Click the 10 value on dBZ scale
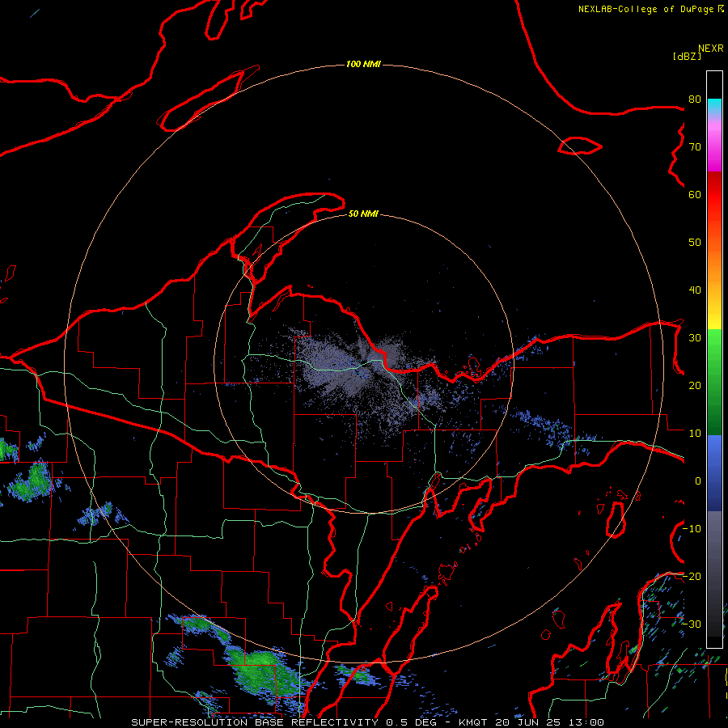Image resolution: width=728 pixels, height=728 pixels. point(695,434)
